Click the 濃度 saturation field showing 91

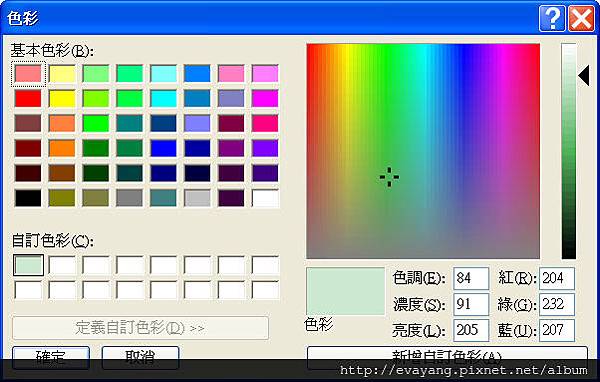[x=471, y=304]
